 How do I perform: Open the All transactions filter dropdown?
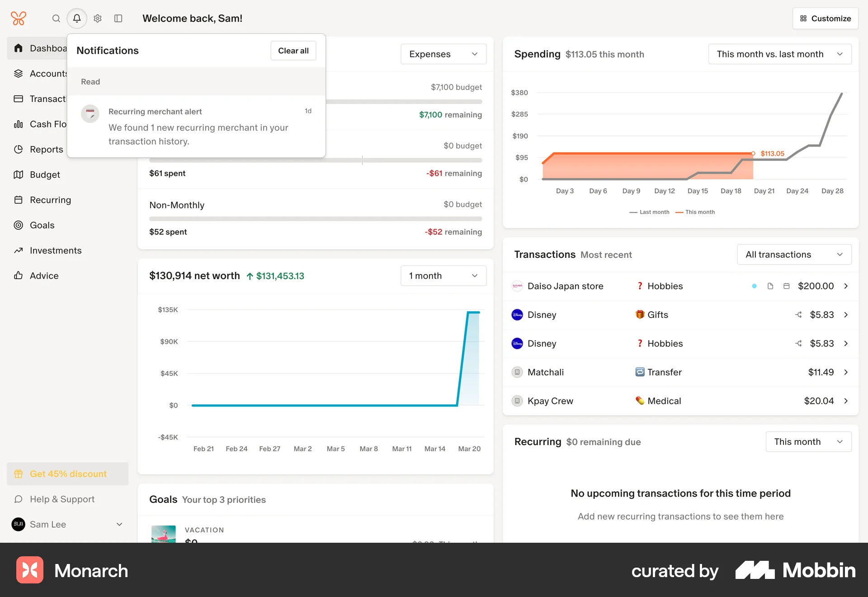click(793, 254)
